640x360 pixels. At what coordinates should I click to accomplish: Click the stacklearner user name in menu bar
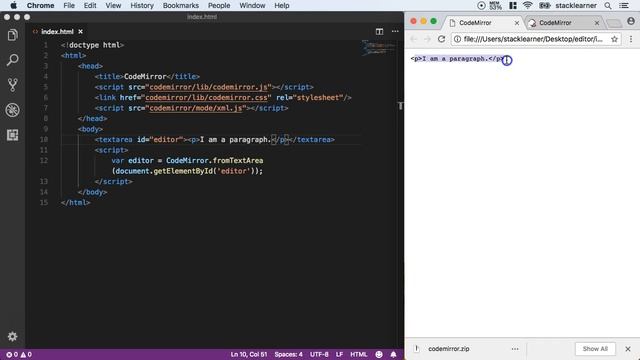[576, 6]
